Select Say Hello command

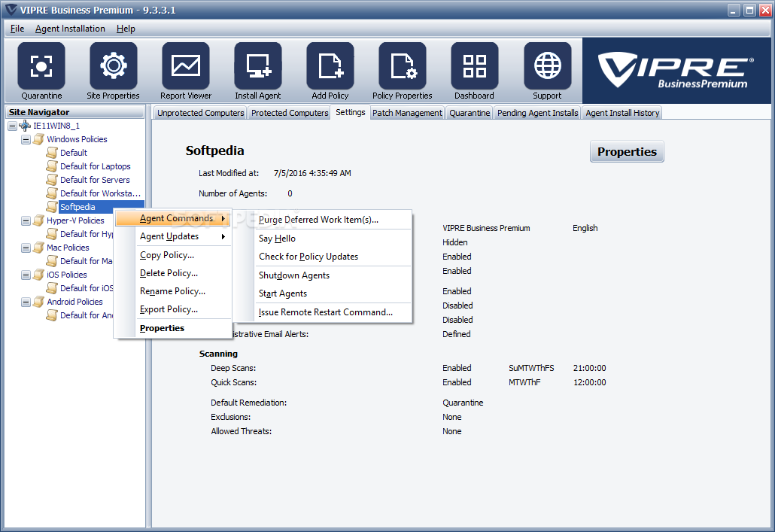pos(322,239)
